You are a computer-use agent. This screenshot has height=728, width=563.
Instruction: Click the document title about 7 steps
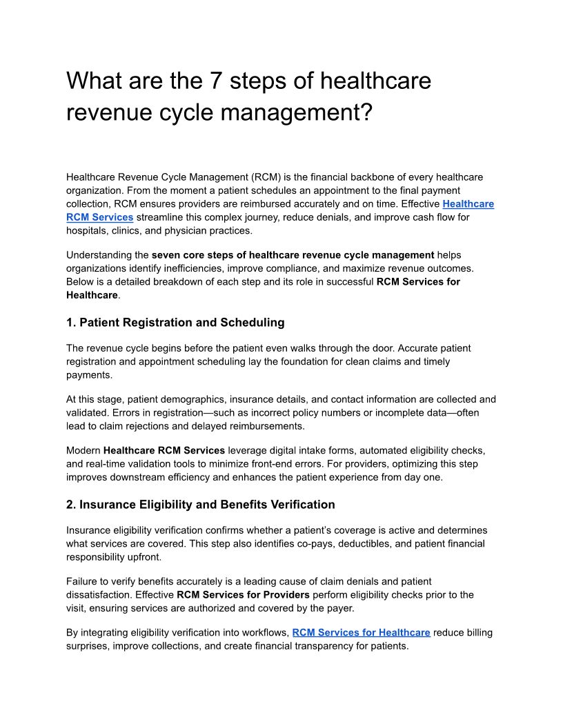(x=248, y=96)
